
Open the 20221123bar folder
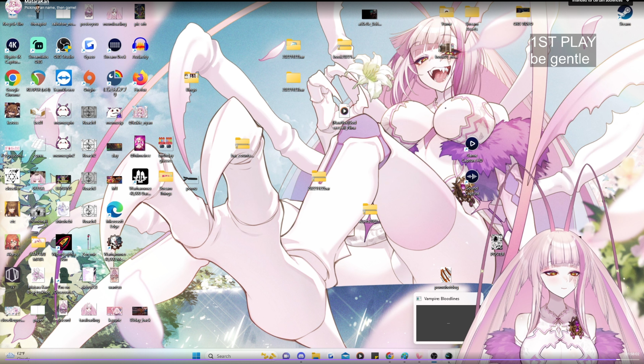click(293, 81)
